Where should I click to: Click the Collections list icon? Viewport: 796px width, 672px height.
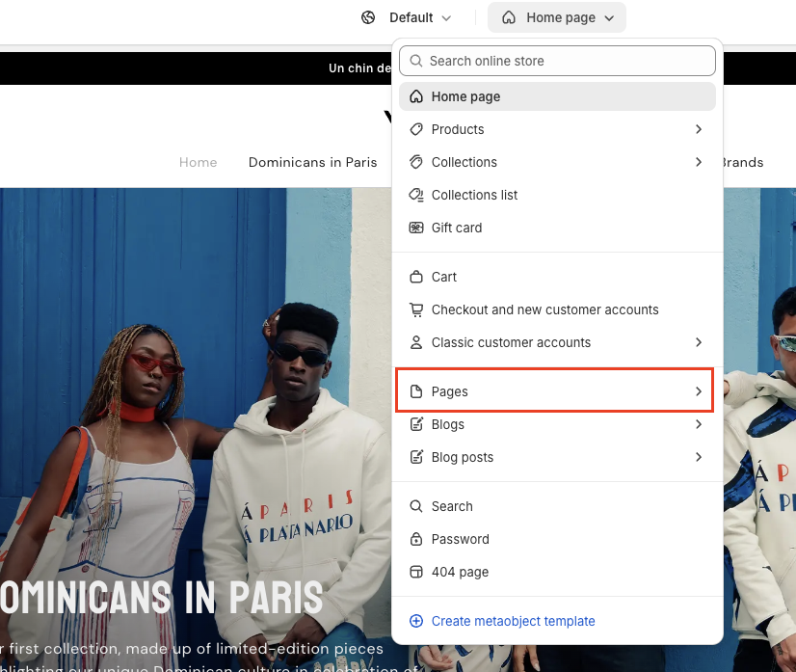coord(416,195)
